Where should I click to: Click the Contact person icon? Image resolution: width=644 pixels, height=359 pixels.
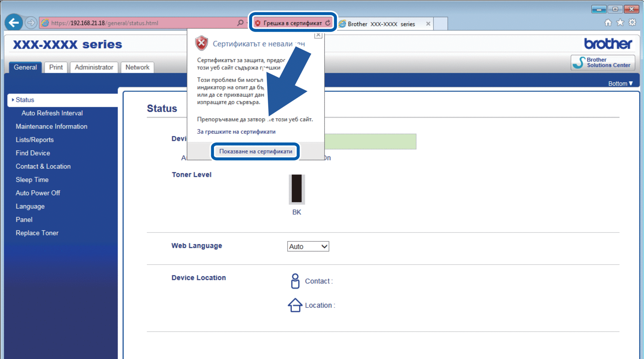[x=295, y=281]
